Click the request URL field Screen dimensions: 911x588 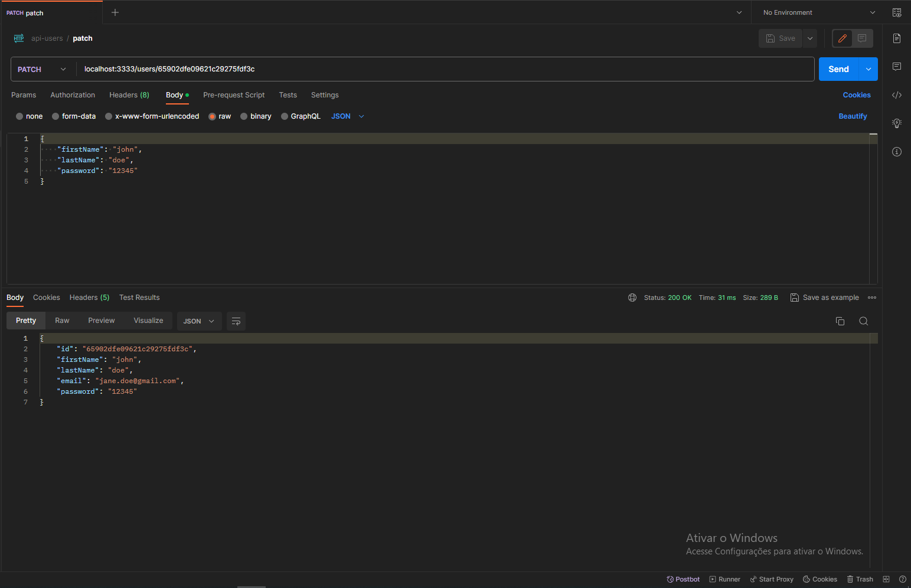coord(445,69)
